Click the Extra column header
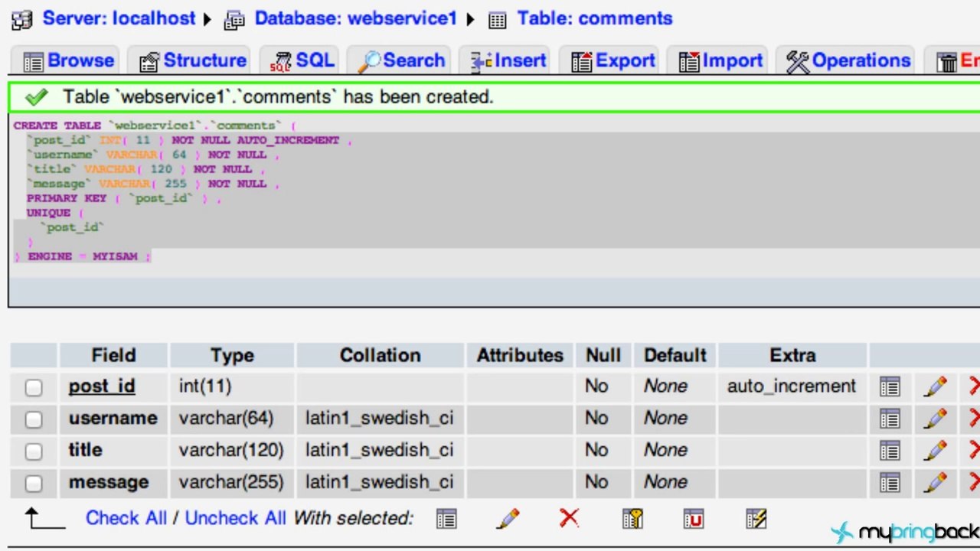 coord(792,356)
